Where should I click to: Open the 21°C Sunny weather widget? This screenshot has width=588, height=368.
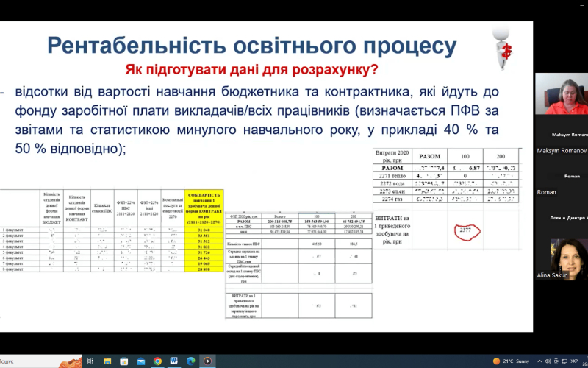pos(511,361)
